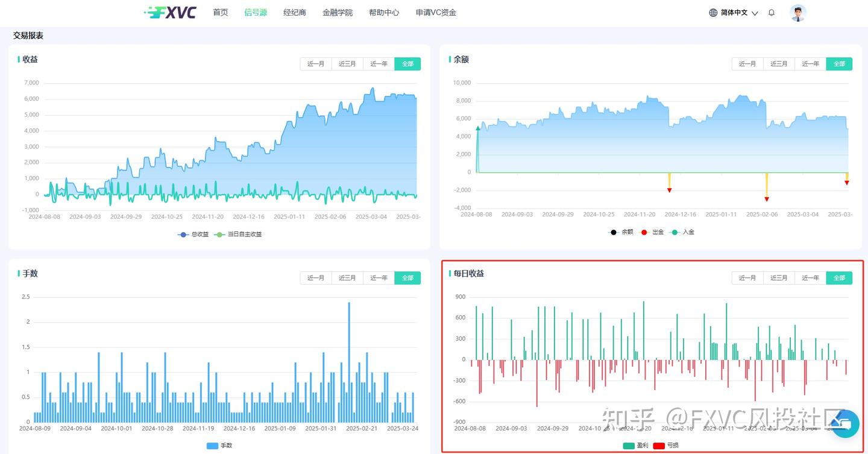868x454 pixels.
Task: Open the 信号源 navigation tab
Action: coord(256,12)
